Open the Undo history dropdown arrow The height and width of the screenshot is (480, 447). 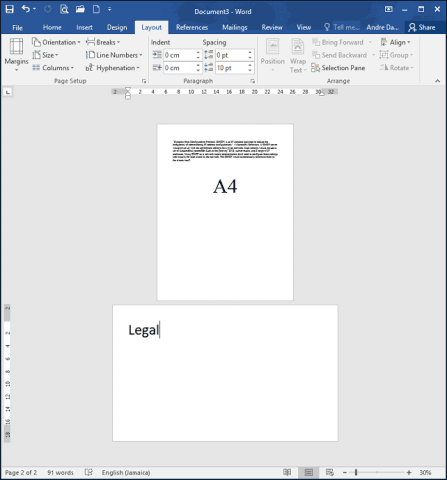pos(34,9)
